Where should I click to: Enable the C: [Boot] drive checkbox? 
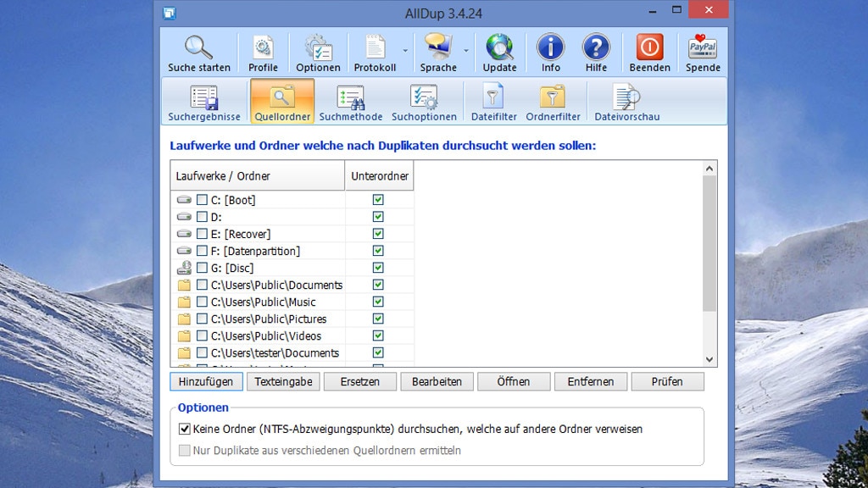click(x=202, y=200)
